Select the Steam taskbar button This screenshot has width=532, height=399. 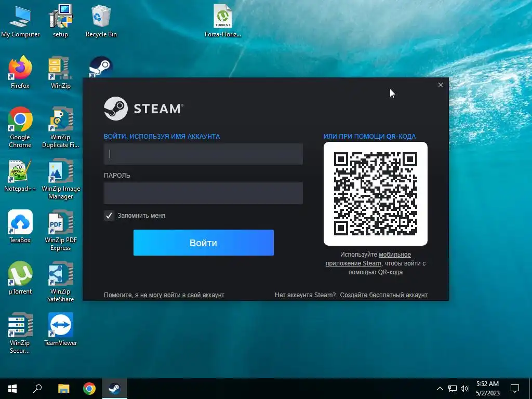point(115,389)
